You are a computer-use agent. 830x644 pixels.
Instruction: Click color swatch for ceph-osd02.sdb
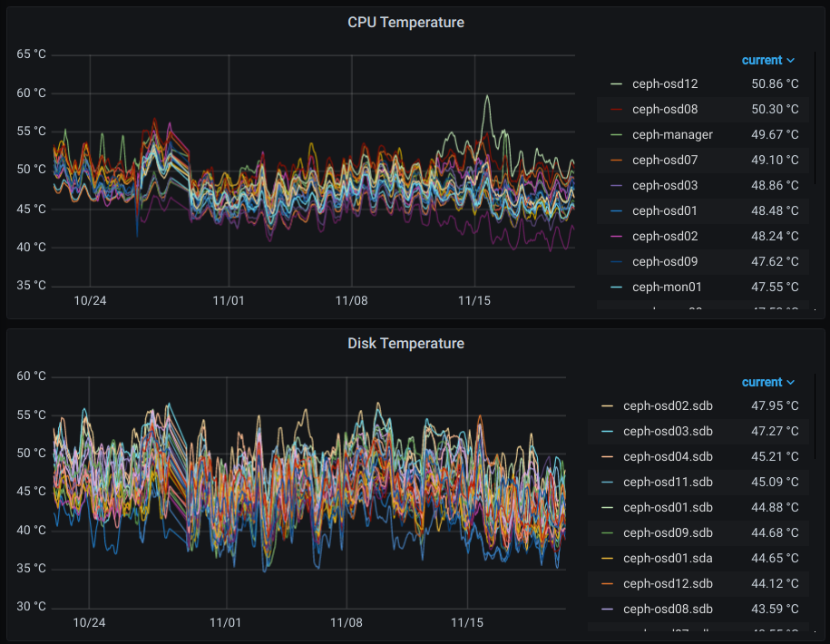pyautogui.click(x=608, y=406)
